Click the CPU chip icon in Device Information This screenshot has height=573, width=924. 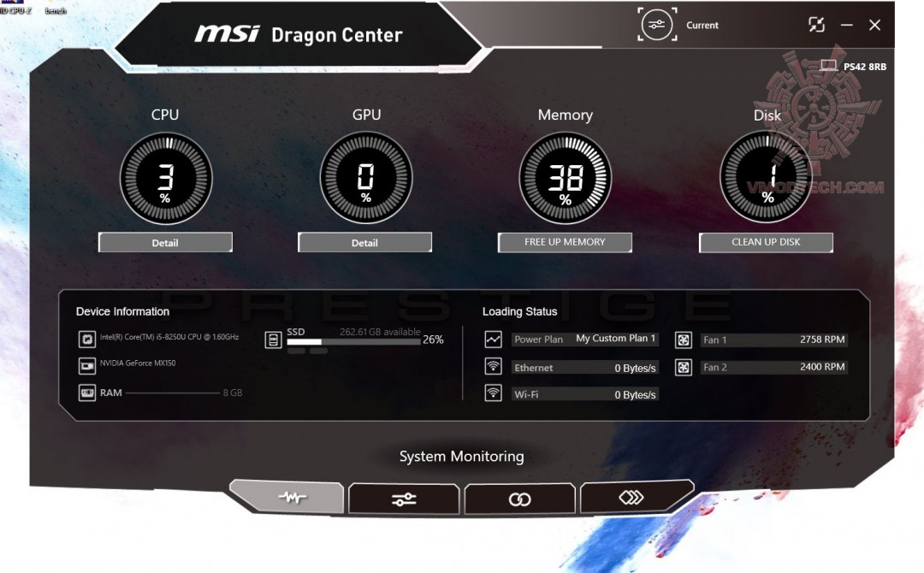(x=87, y=340)
